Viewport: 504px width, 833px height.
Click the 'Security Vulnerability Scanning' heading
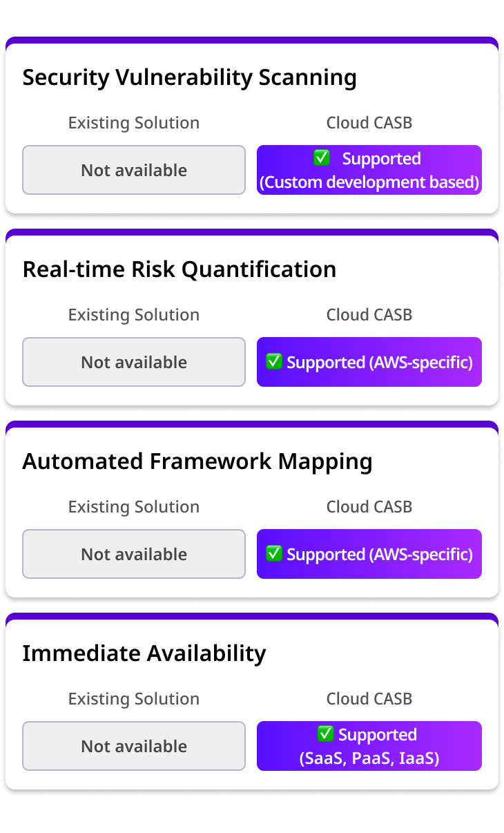(x=189, y=77)
